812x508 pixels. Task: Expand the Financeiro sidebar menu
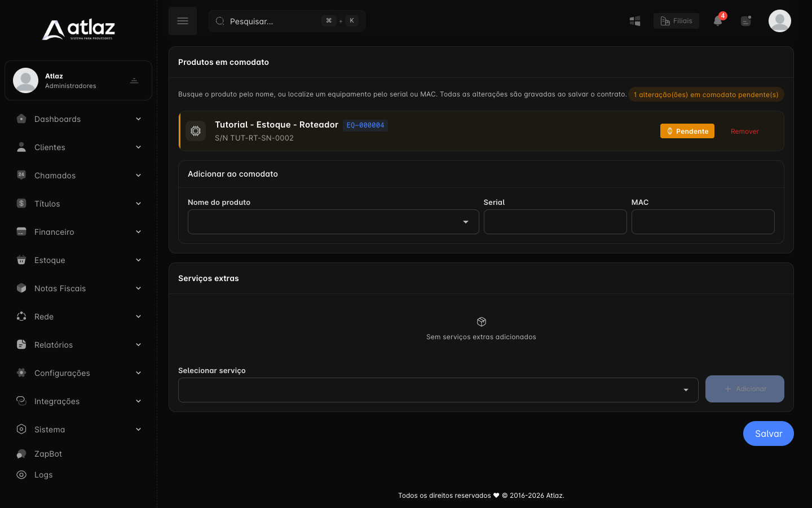point(78,232)
